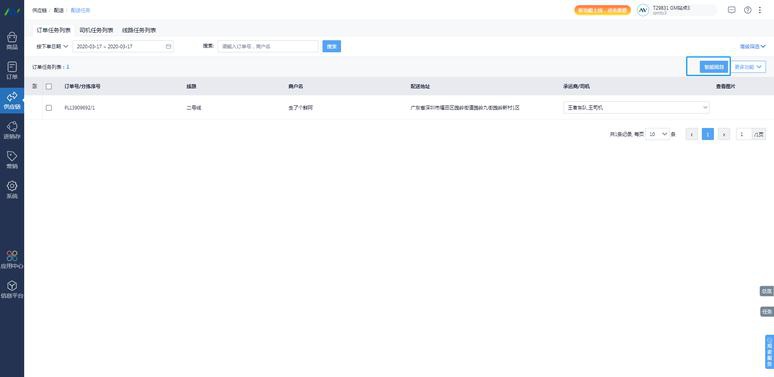This screenshot has width=774, height=377.
Task: Open the help question-mark icon
Action: tap(747, 10)
